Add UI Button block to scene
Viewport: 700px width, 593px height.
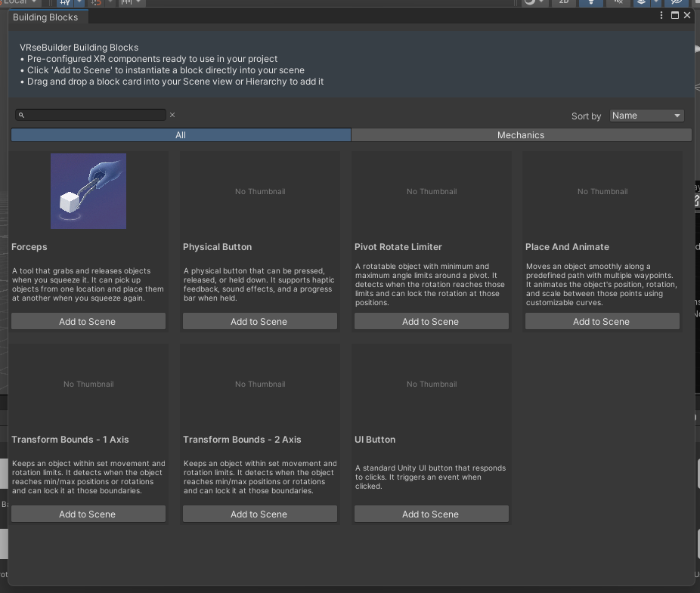click(x=431, y=514)
